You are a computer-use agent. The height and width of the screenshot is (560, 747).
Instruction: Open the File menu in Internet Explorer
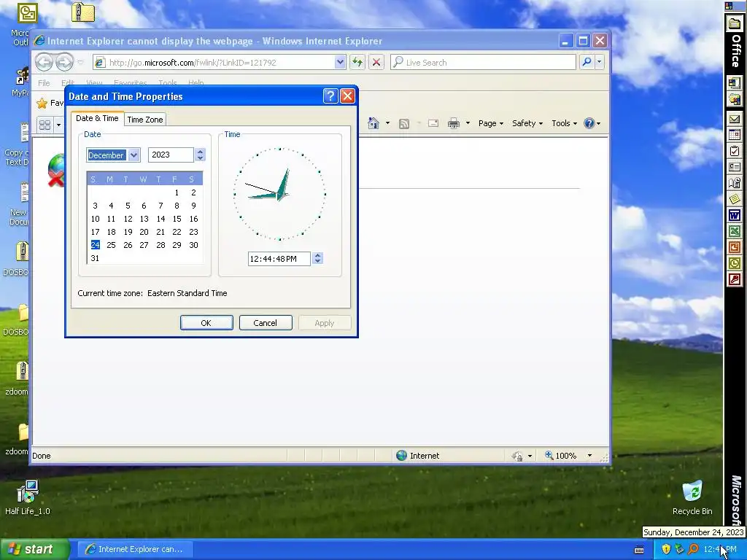[44, 83]
